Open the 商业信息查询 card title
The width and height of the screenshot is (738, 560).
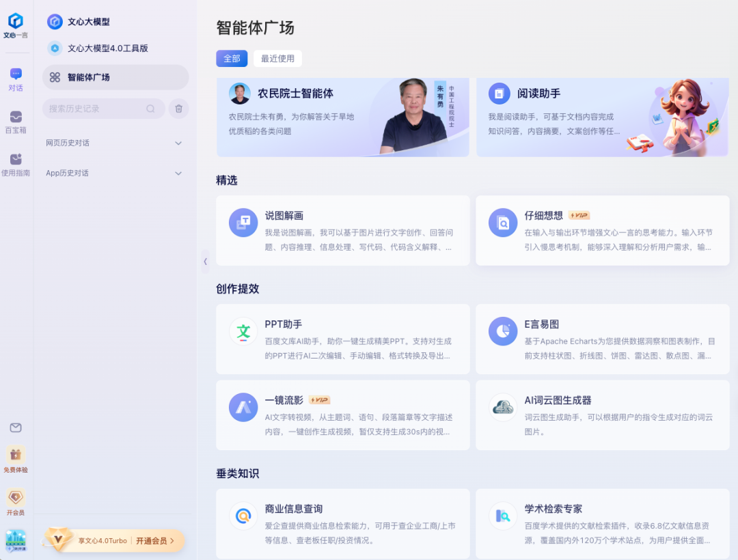click(x=294, y=509)
